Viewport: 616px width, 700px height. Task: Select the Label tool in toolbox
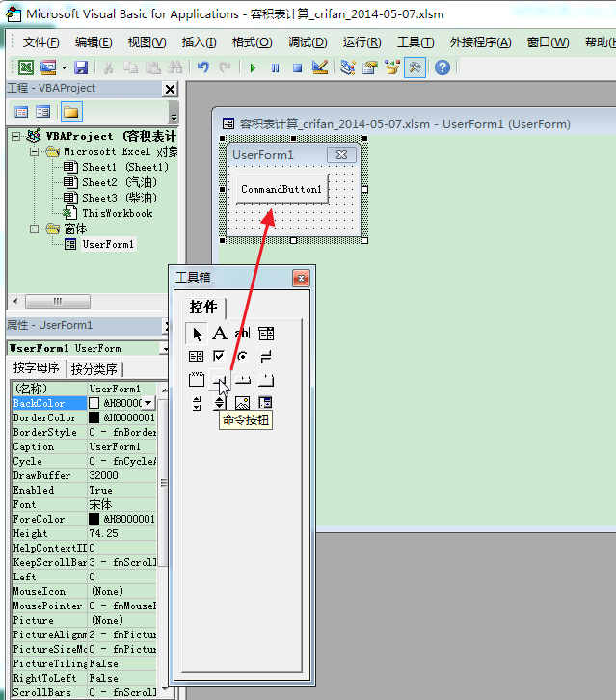point(219,334)
